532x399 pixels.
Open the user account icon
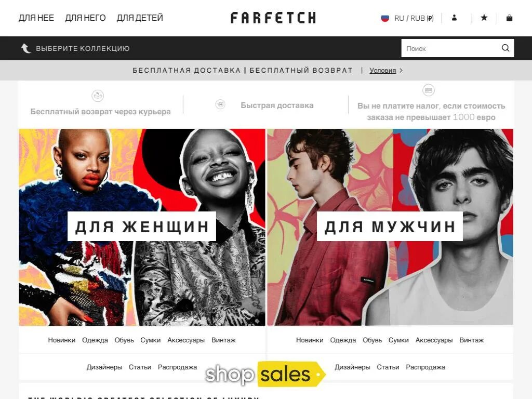click(x=454, y=18)
